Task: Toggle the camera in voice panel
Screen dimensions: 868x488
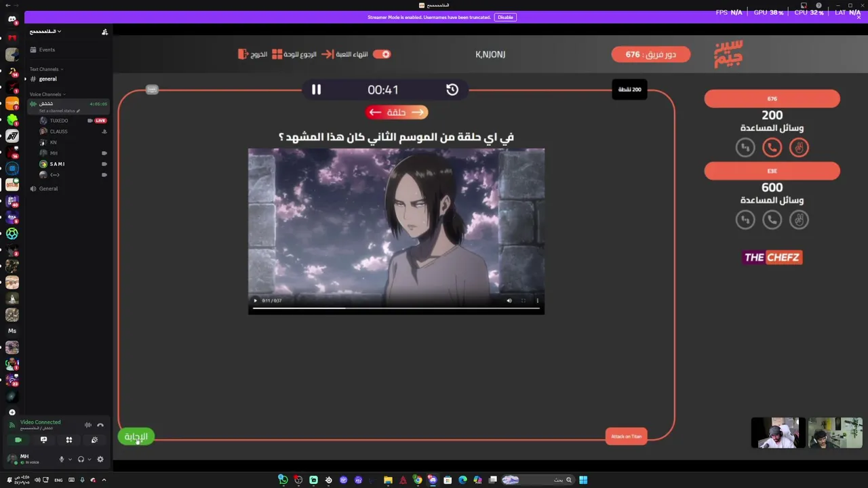Action: pyautogui.click(x=18, y=440)
